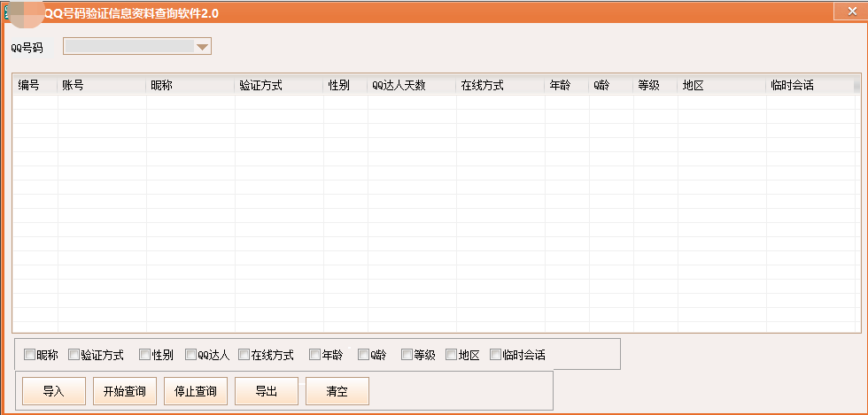Sort by the 地区 column header
Viewport: 868px width, 415px height.
pos(722,86)
